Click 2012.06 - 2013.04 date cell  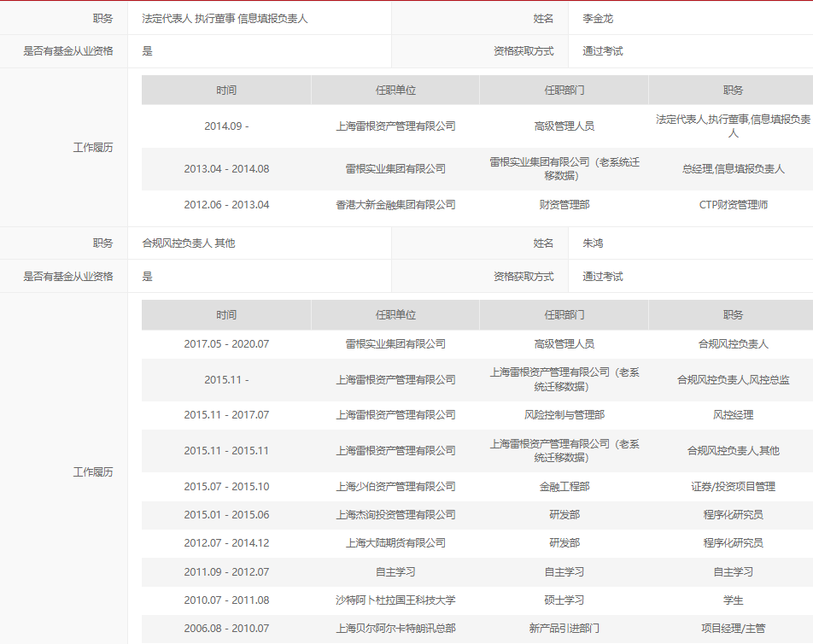coord(226,205)
